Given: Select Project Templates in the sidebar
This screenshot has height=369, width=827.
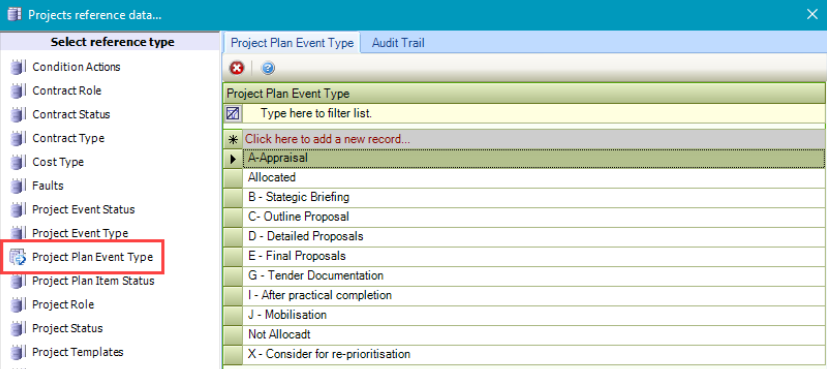Looking at the screenshot, I should tap(78, 352).
